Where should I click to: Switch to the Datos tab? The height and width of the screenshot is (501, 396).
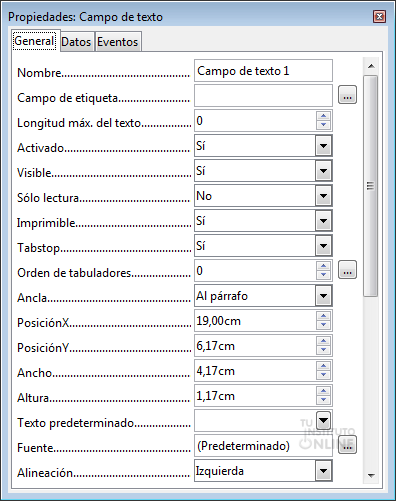click(76, 42)
